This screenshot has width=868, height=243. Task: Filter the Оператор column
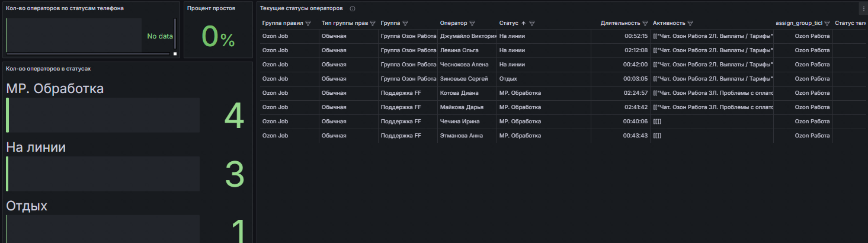click(472, 24)
